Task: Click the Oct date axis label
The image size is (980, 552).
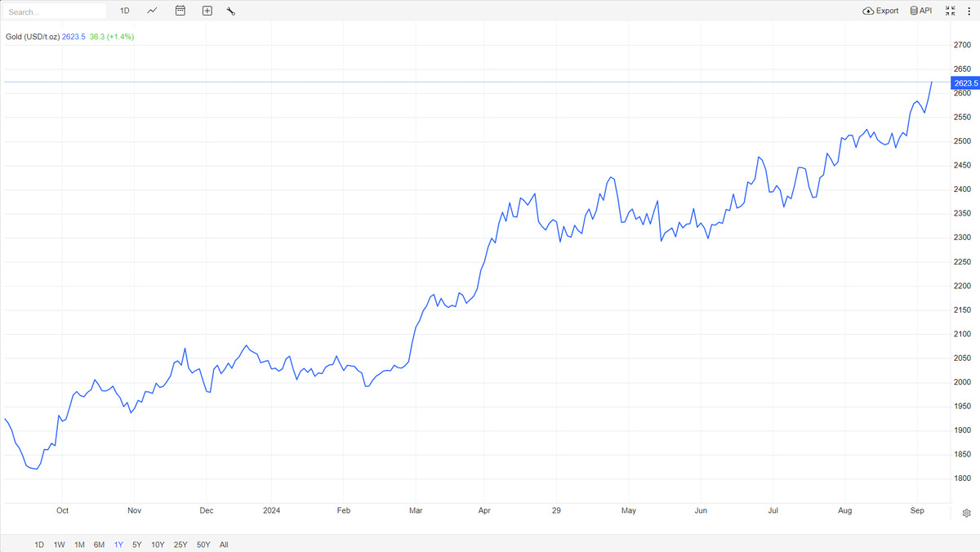Action: pyautogui.click(x=62, y=510)
